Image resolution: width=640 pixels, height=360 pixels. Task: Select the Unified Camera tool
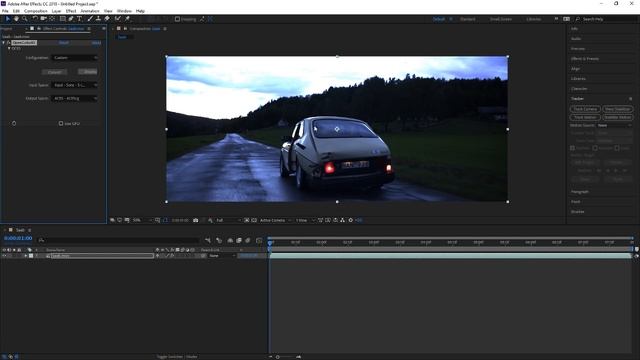tap(44, 19)
